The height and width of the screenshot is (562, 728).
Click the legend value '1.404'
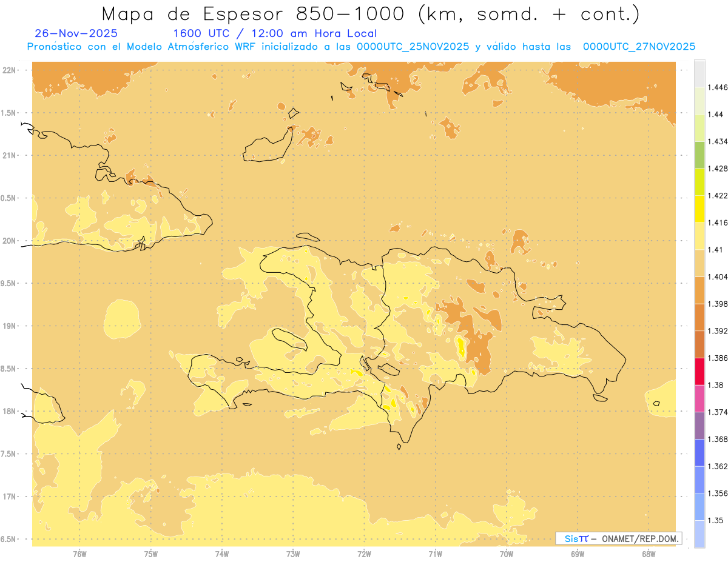tap(717, 276)
